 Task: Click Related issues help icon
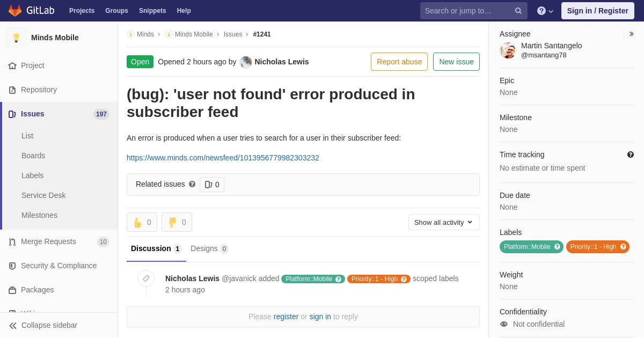click(192, 184)
